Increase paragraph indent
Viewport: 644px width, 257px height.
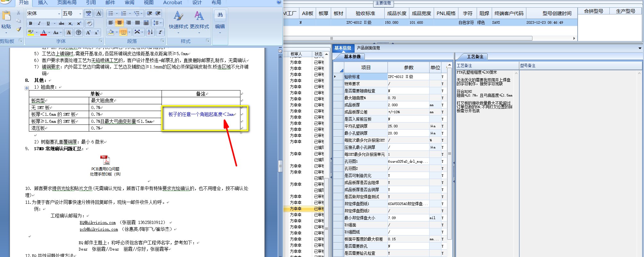pos(158,13)
